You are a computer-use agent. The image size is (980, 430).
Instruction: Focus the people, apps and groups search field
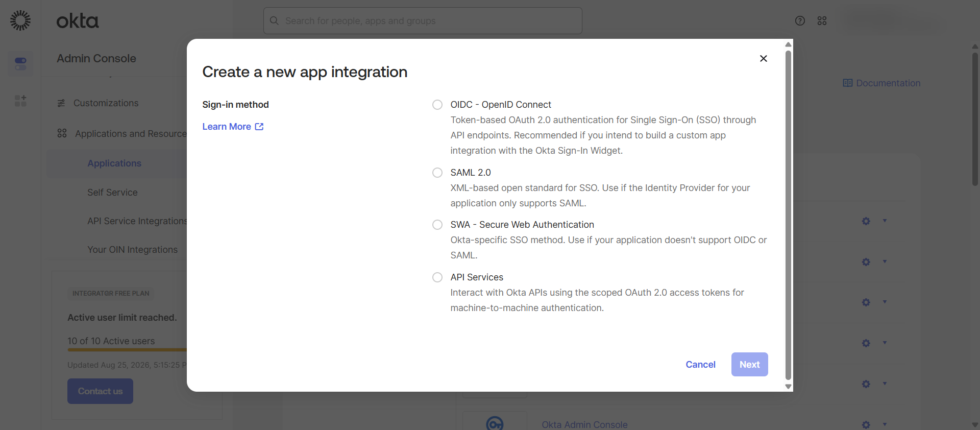[423, 21]
